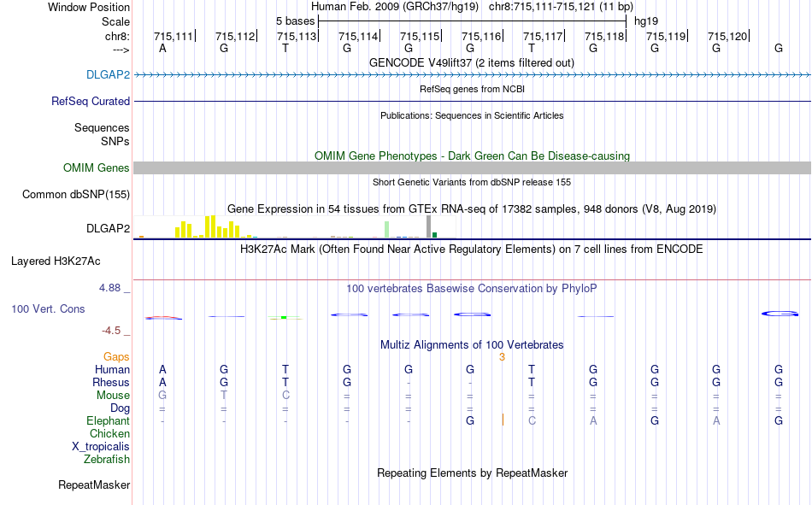Click the DLGAP2 gene arrow line
This screenshot has width=812, height=505.
tap(472, 74)
